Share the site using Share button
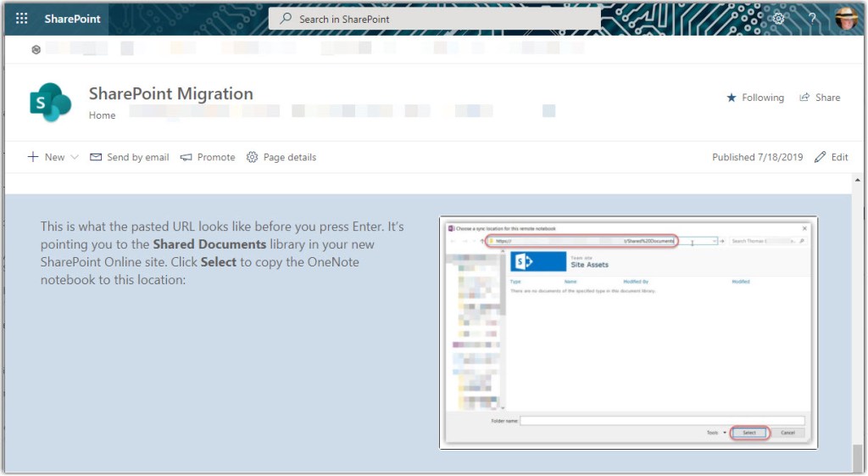The height and width of the screenshot is (476, 868). (820, 98)
